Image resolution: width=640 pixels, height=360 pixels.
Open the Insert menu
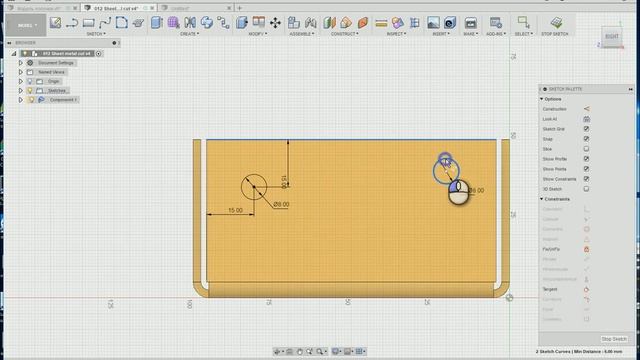(x=441, y=34)
